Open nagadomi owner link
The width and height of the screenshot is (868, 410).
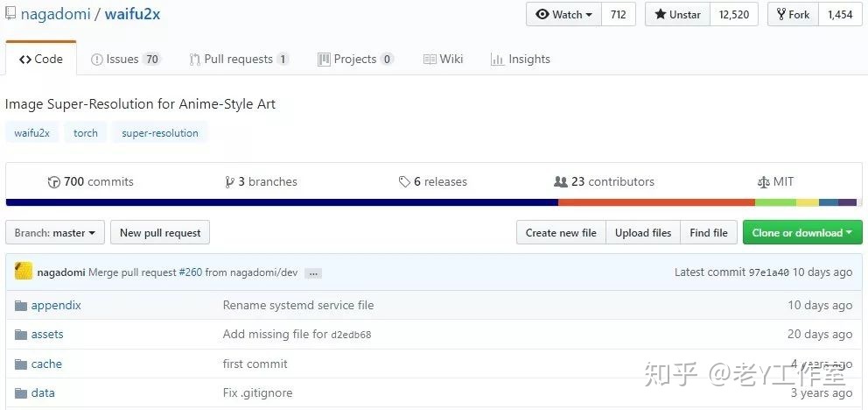point(55,14)
